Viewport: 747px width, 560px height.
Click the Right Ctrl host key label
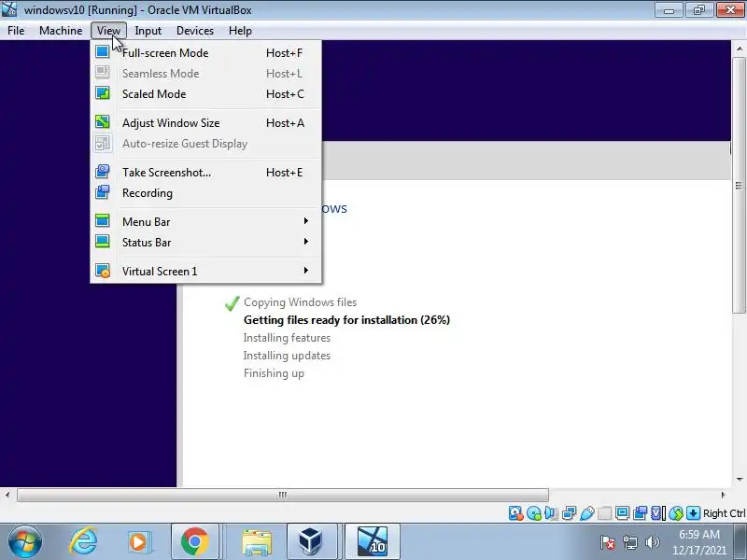pos(725,512)
